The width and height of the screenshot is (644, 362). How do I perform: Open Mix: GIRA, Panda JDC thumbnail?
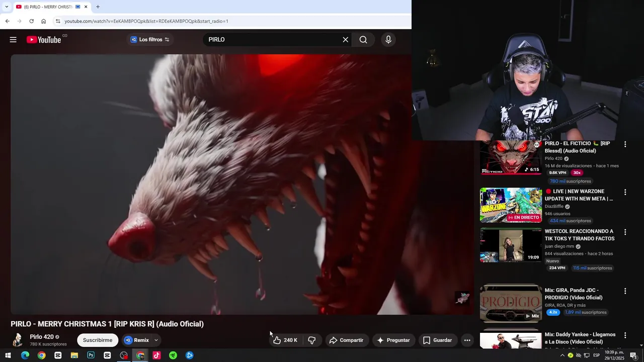(511, 303)
